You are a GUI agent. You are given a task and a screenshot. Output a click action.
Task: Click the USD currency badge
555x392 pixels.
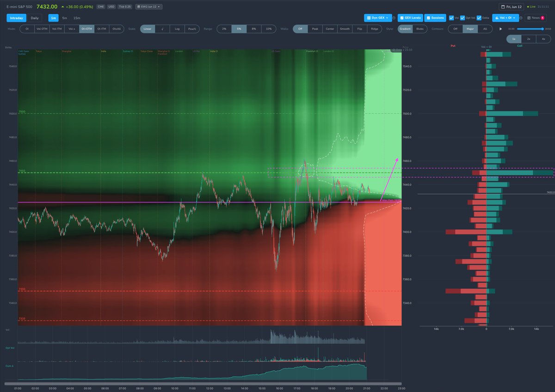[x=111, y=7]
